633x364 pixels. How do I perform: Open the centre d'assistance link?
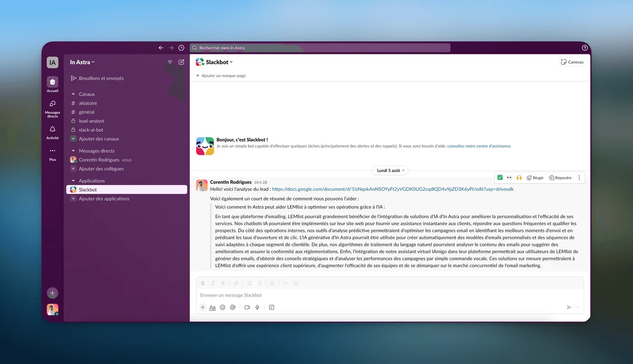point(479,146)
